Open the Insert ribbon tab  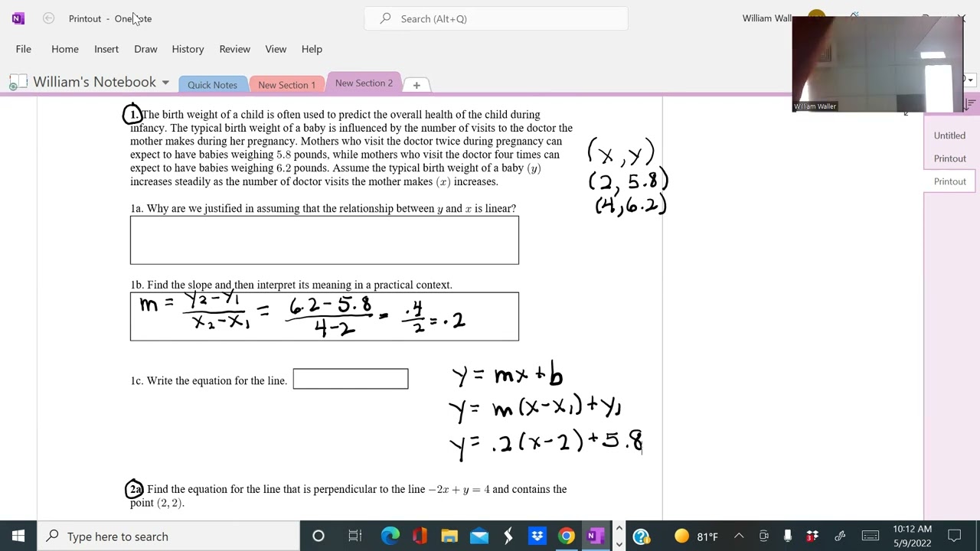coord(106,49)
